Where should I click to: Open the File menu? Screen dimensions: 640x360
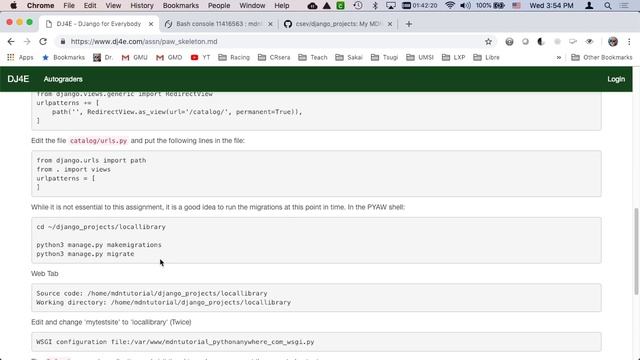69,6
